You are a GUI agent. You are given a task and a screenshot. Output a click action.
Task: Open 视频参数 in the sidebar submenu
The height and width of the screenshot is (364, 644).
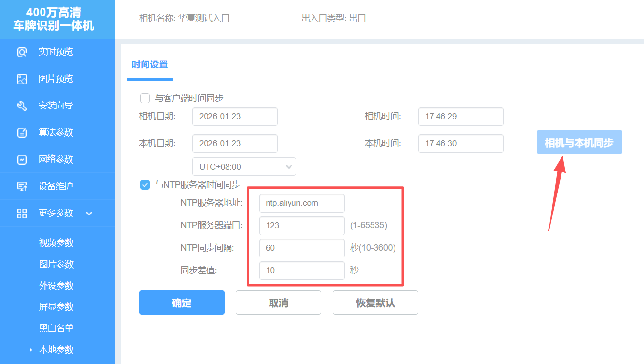[56, 243]
